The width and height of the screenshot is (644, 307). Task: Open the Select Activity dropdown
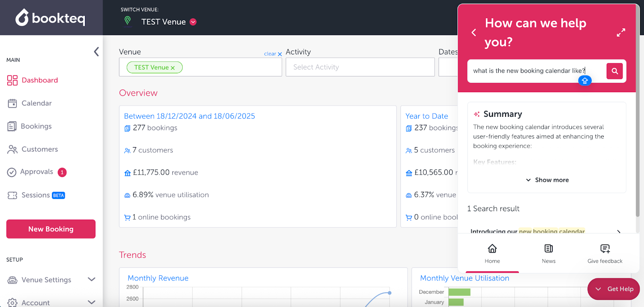[x=360, y=67]
